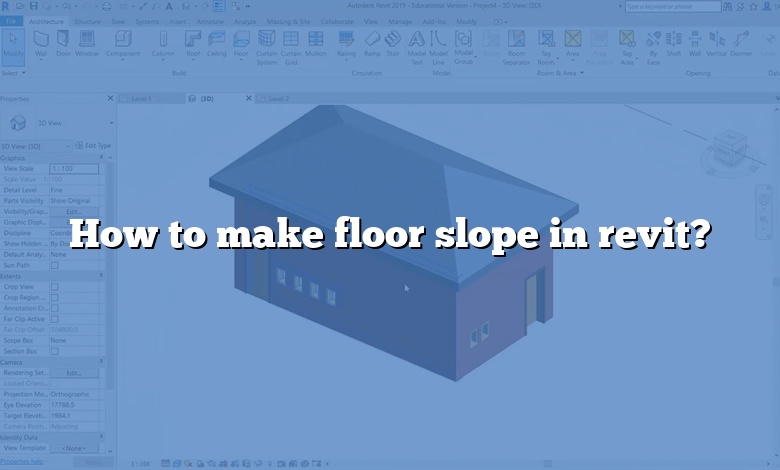The height and width of the screenshot is (470, 780).
Task: Enable the Crop View checkbox
Action: point(55,286)
